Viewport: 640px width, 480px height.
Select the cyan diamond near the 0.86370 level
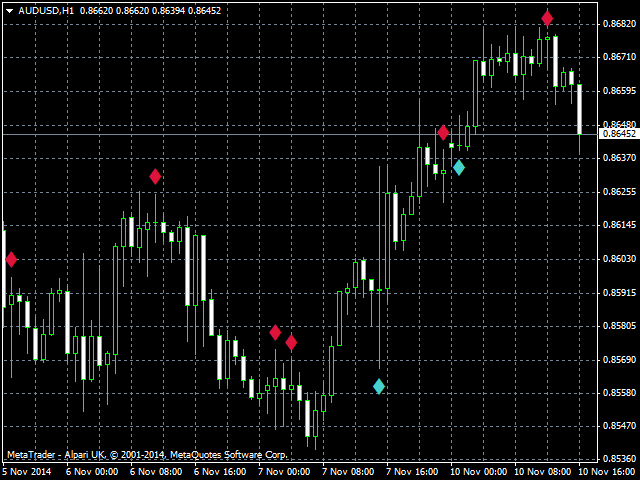pyautogui.click(x=459, y=167)
